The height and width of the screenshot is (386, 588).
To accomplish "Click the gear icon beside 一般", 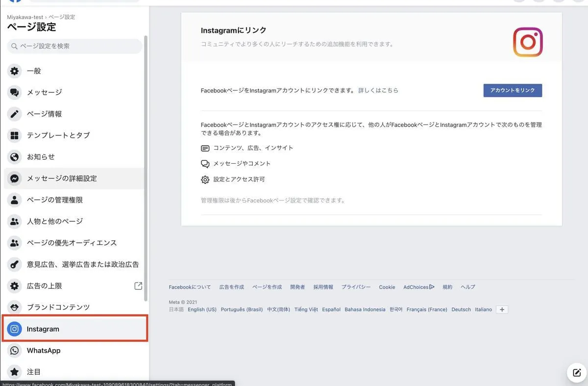I will [15, 71].
